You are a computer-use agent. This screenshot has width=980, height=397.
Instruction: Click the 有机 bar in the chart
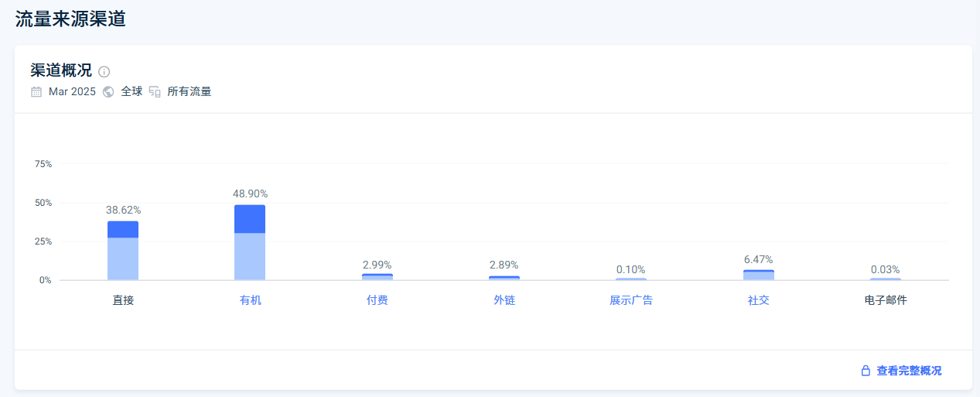pos(250,242)
